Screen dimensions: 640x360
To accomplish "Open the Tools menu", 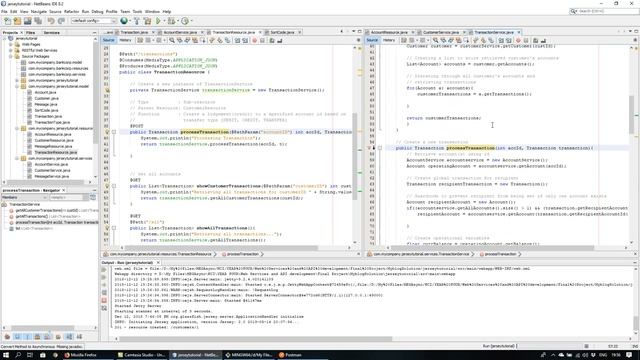I will [137, 12].
